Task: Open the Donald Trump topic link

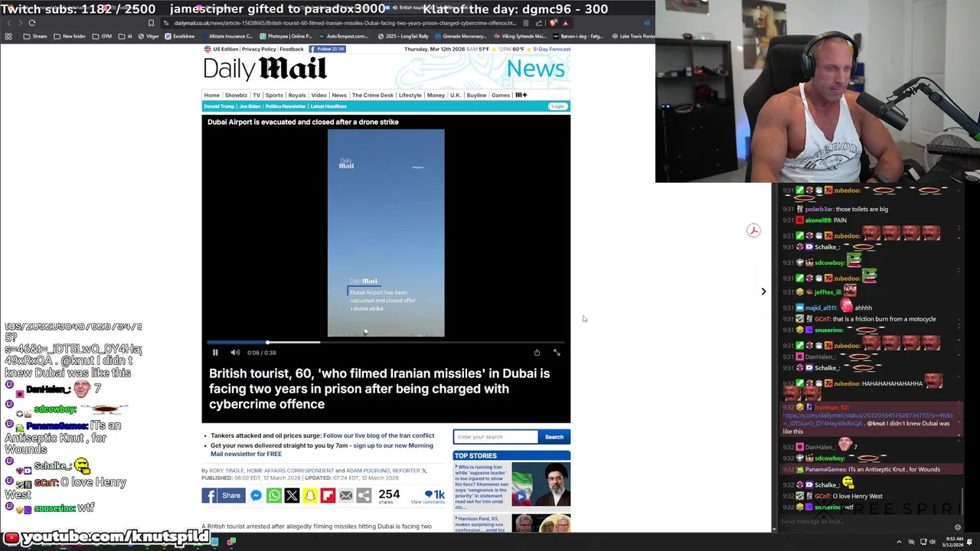Action: pyautogui.click(x=219, y=106)
